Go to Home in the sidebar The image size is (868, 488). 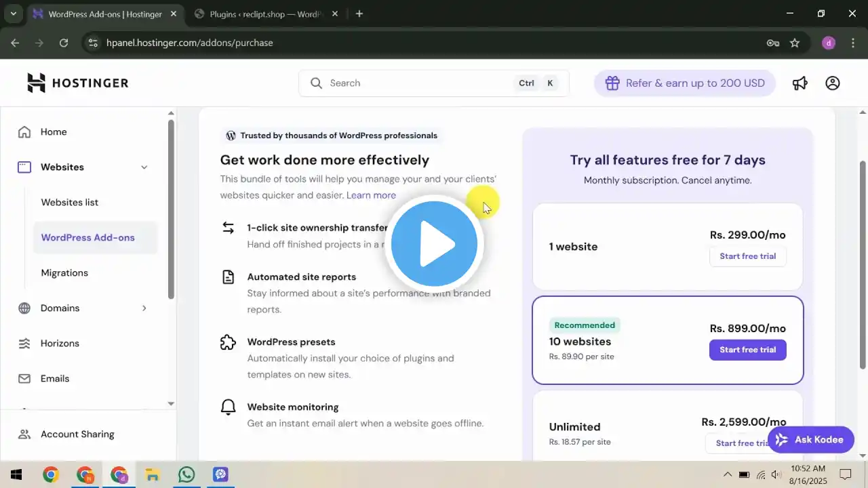pyautogui.click(x=54, y=132)
